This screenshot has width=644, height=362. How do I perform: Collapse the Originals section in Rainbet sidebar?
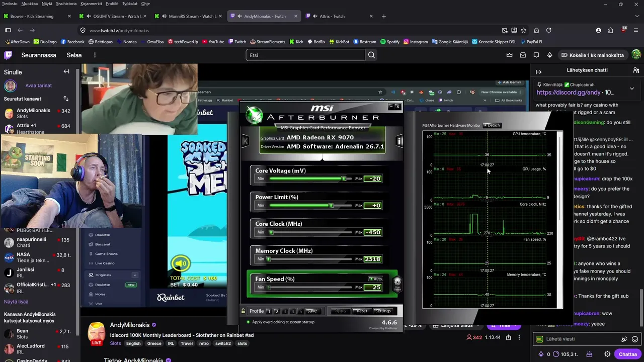135,275
